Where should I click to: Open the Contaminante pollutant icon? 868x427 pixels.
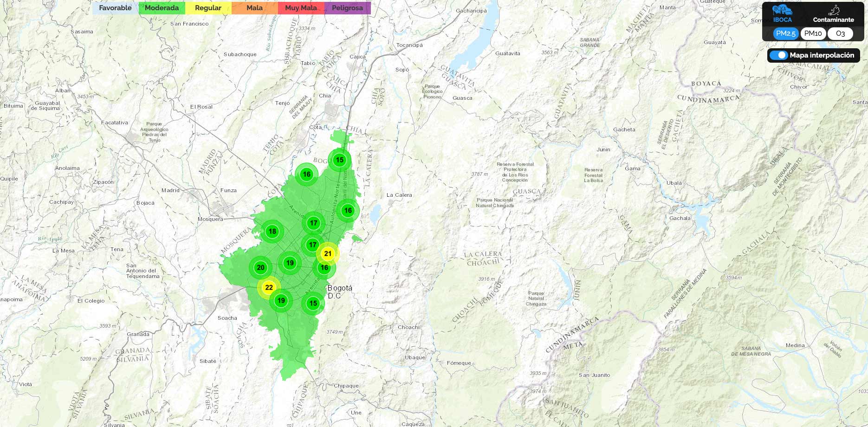834,10
